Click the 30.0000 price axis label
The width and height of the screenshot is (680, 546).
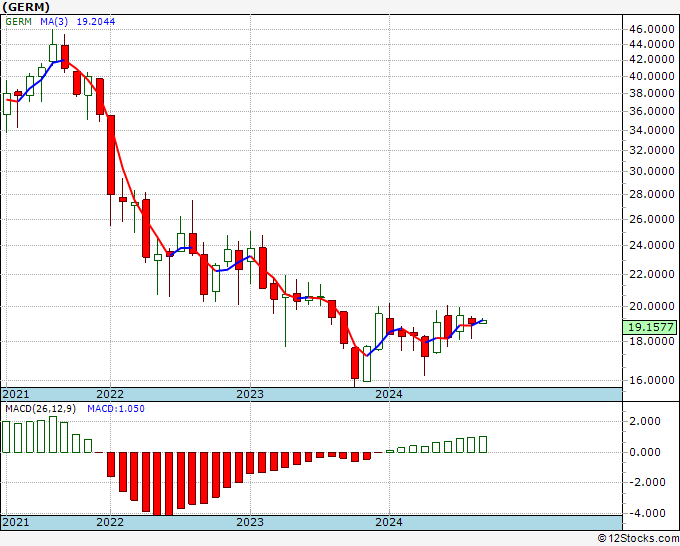[x=651, y=171]
